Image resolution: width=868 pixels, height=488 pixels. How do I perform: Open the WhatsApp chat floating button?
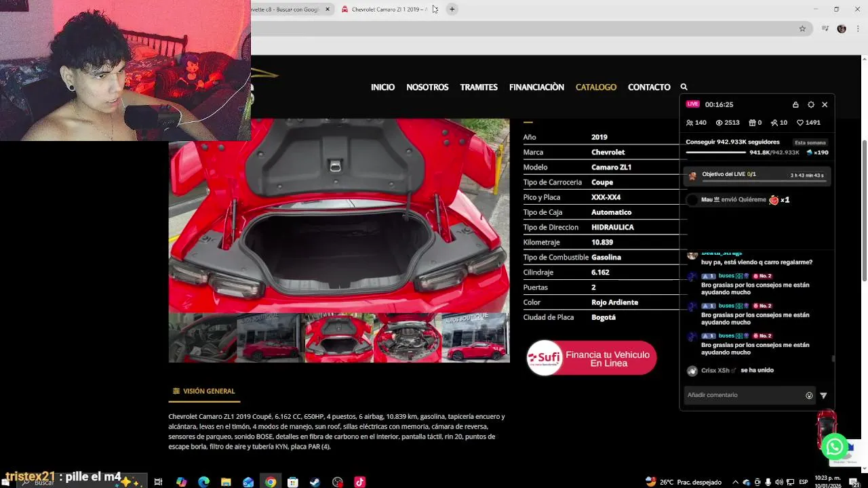pos(834,447)
